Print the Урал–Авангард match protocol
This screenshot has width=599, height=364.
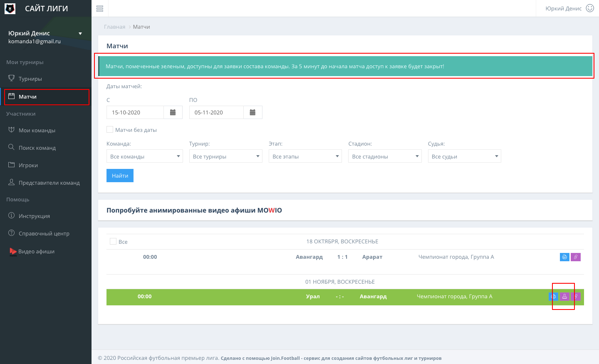click(x=553, y=297)
